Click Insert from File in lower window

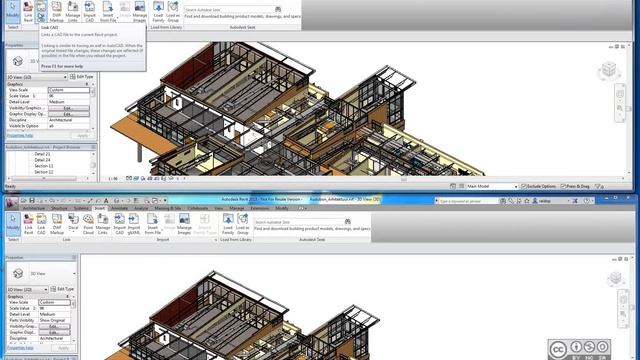click(x=153, y=224)
